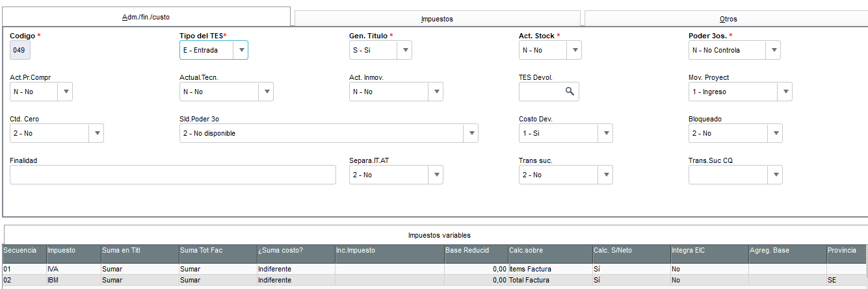Screen dimensions: 868x289
Task: Open the Trans suc. dropdown
Action: tap(605, 175)
